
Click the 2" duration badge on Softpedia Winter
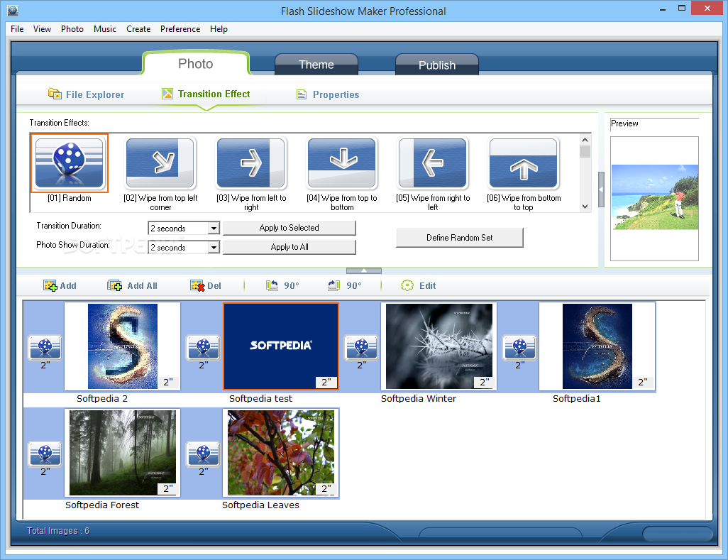point(484,382)
